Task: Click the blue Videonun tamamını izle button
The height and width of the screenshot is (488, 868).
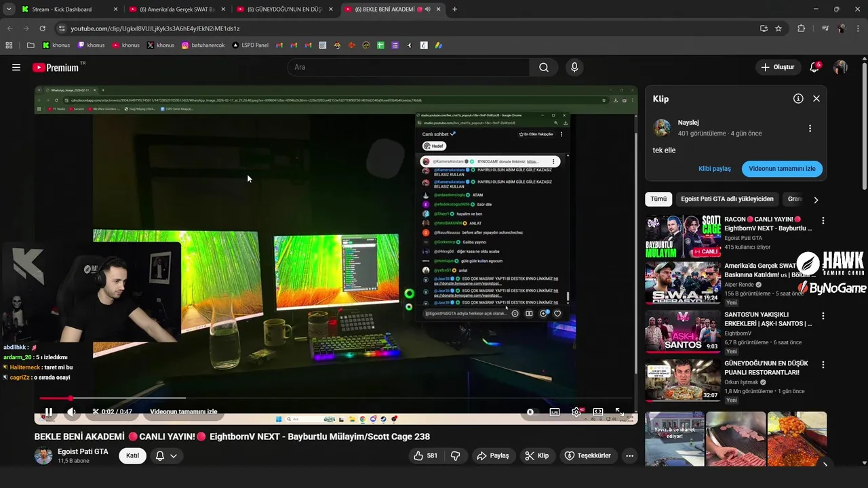Action: pos(782,169)
